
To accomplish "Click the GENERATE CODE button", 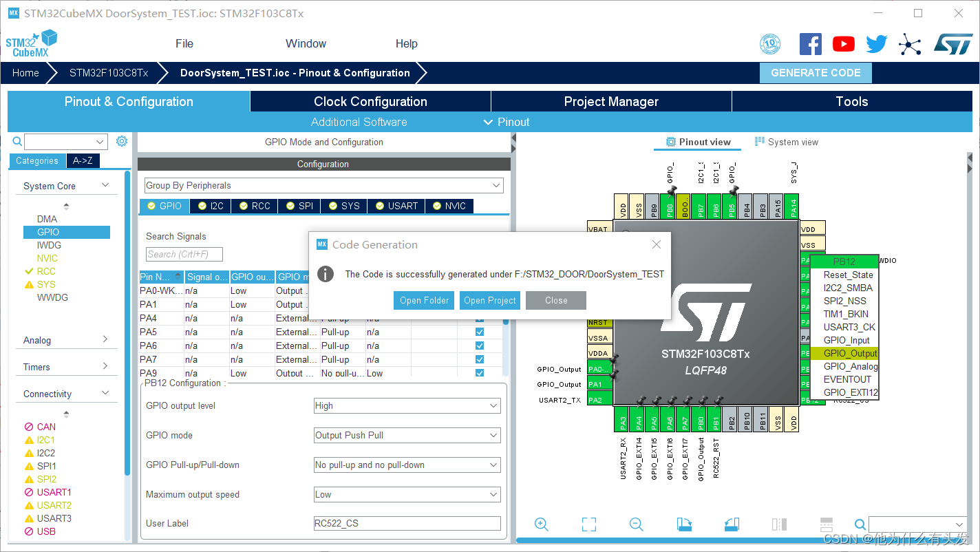I will [816, 73].
